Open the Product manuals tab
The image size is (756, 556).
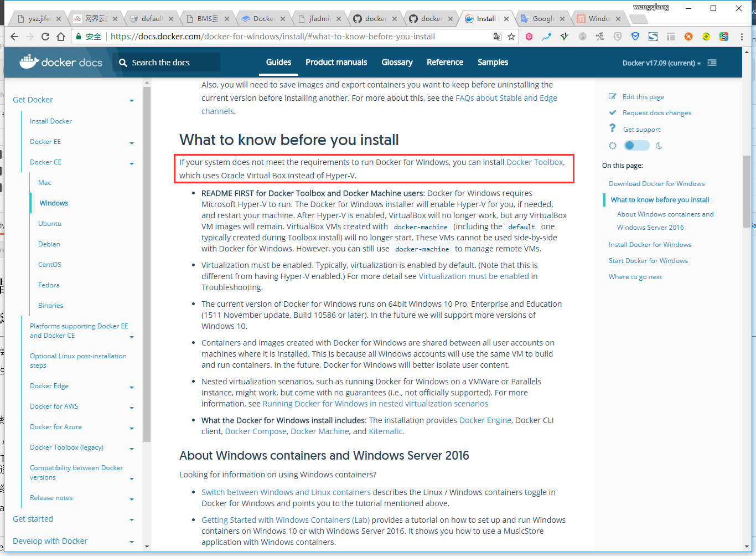coord(336,62)
